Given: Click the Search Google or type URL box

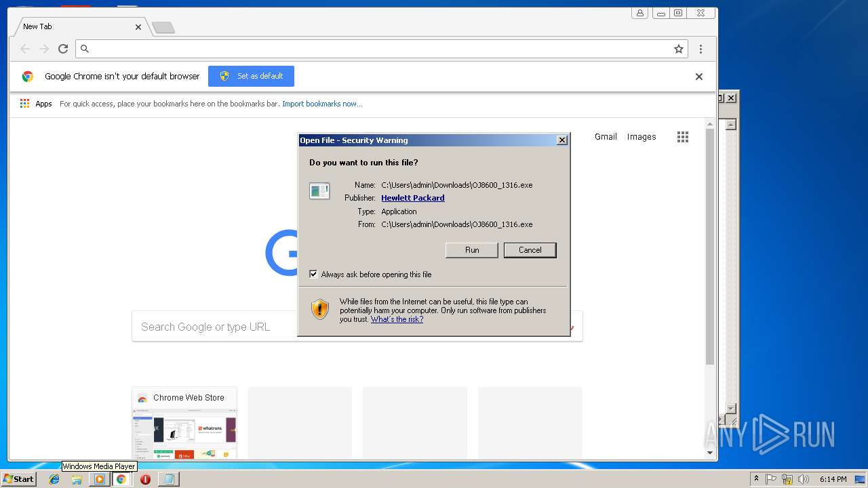Looking at the screenshot, I should pos(357,327).
